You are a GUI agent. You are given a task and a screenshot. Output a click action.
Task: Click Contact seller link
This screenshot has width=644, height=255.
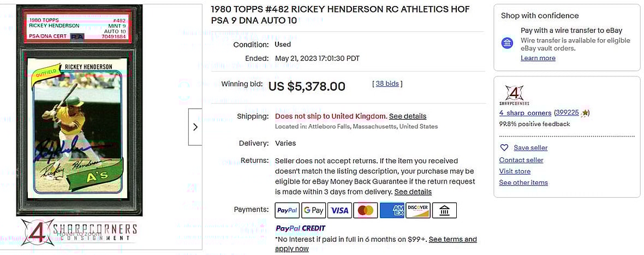coord(521,160)
